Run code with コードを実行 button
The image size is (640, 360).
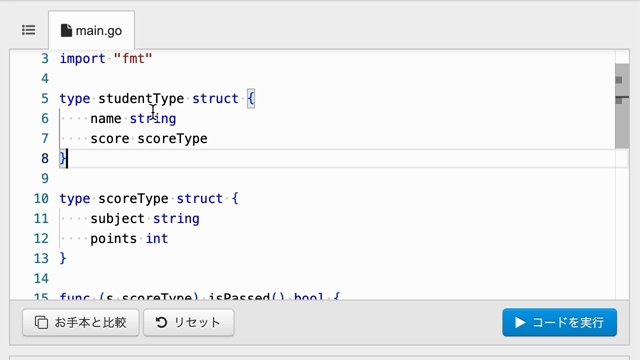pyautogui.click(x=560, y=322)
